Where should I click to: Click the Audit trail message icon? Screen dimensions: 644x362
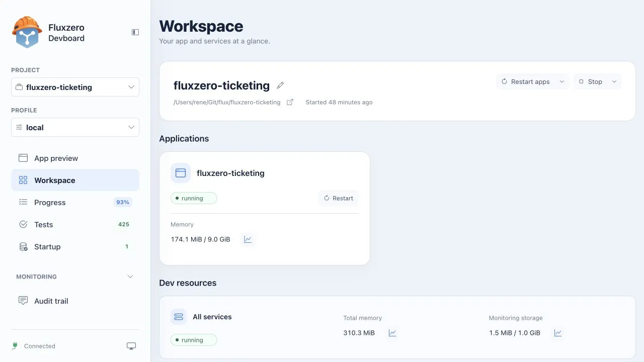click(23, 301)
